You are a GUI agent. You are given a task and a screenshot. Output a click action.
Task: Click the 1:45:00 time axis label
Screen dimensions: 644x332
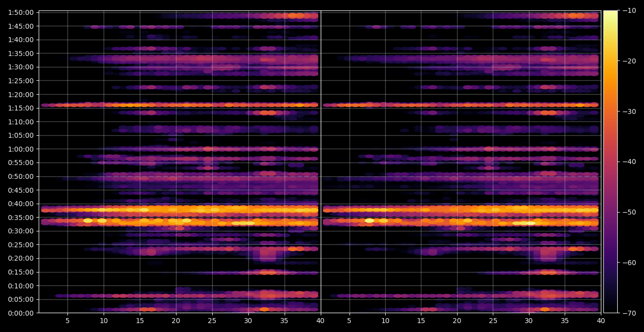[x=21, y=26]
